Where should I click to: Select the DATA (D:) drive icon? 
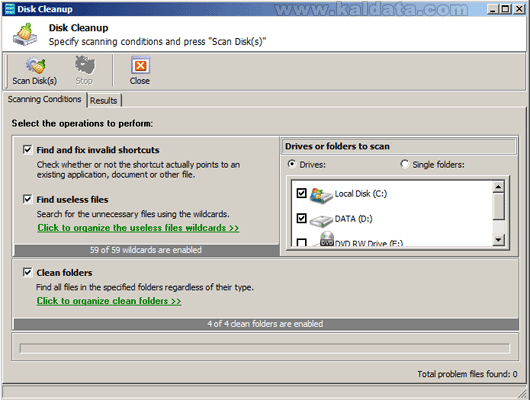pos(321,220)
